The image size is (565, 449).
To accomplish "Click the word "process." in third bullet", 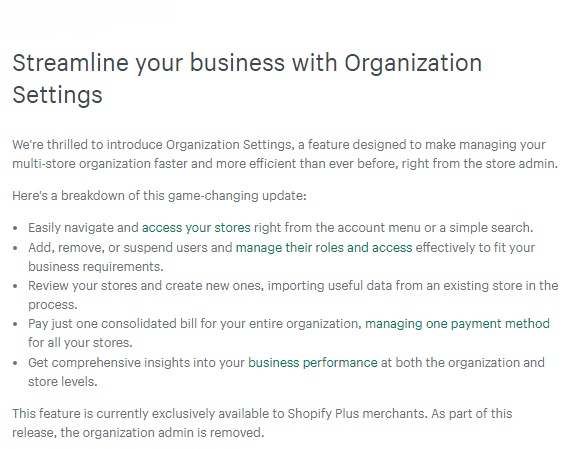I will click(53, 305).
